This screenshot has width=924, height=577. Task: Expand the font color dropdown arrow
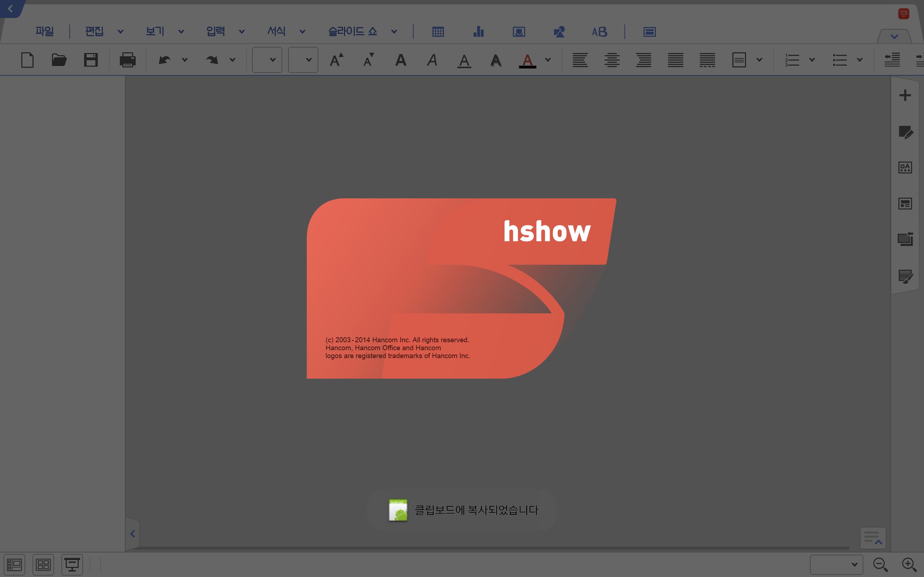548,60
